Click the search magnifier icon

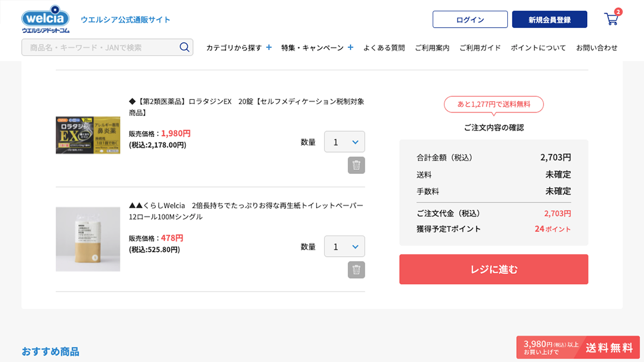184,47
